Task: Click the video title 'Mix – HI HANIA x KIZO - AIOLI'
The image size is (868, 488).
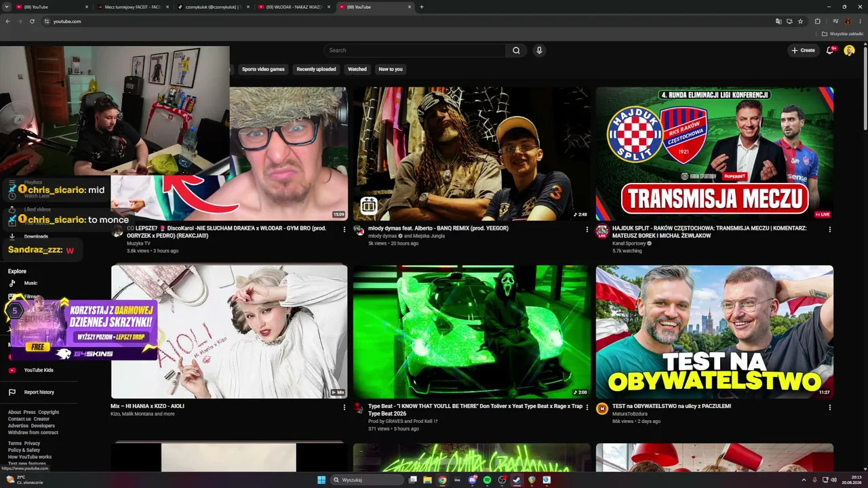Action: coord(147,406)
